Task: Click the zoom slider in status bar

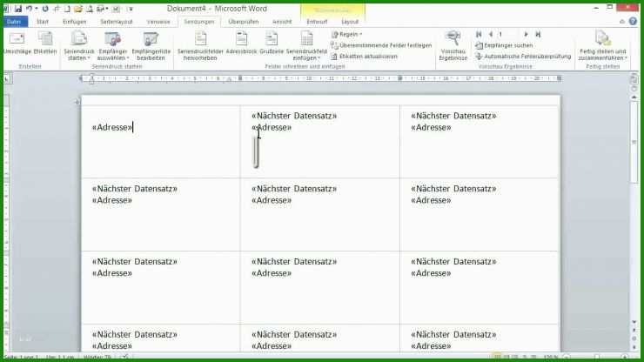Action: (x=596, y=358)
